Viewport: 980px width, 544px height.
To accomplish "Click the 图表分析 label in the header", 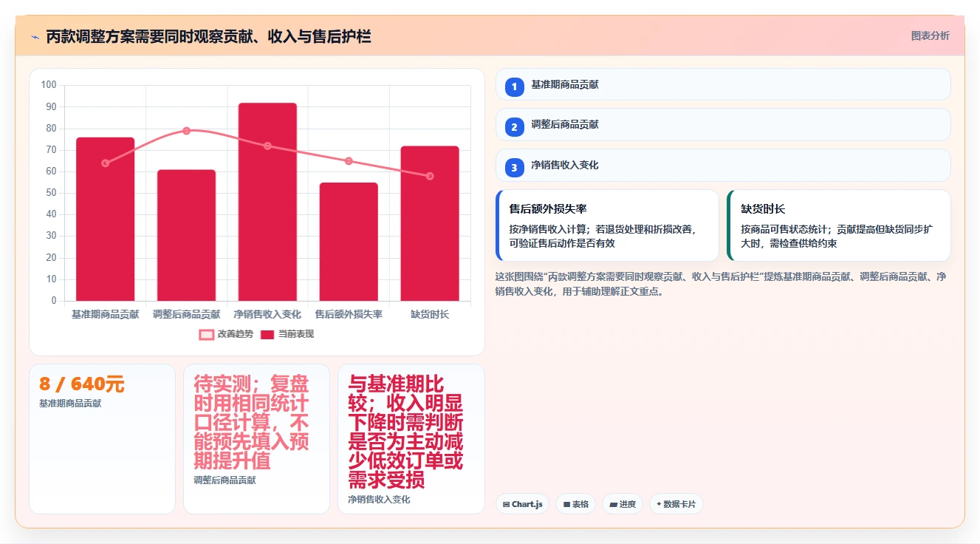I will (x=930, y=35).
